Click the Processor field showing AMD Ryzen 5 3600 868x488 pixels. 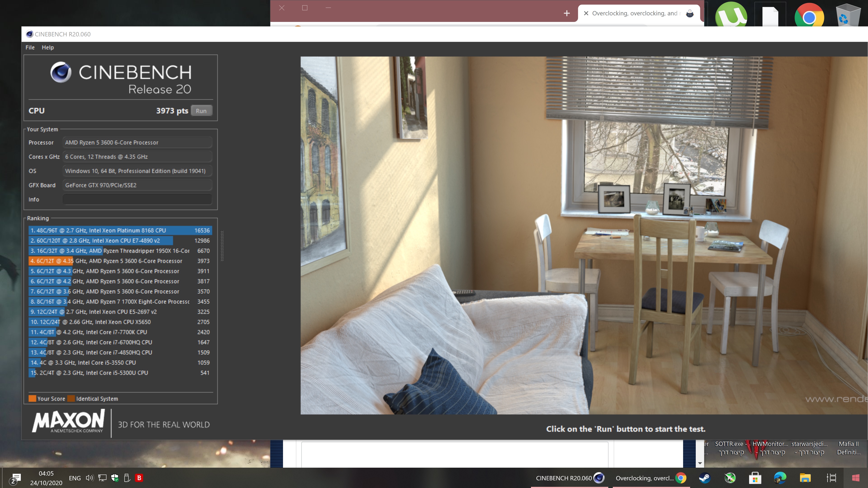pyautogui.click(x=137, y=143)
